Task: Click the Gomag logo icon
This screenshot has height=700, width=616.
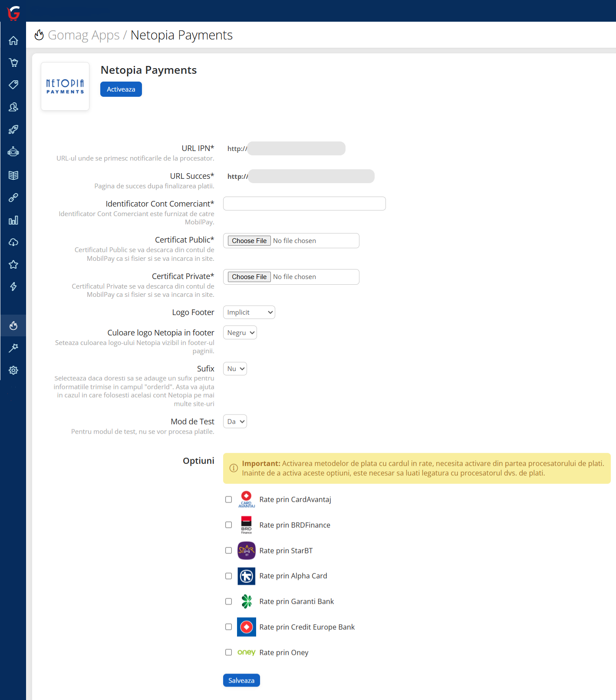Action: [13, 13]
